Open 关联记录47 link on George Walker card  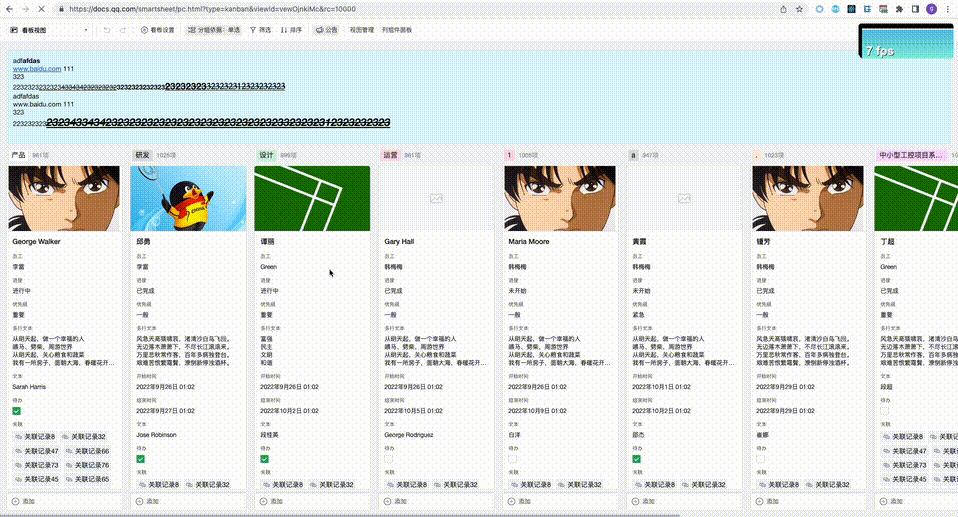click(x=36, y=451)
